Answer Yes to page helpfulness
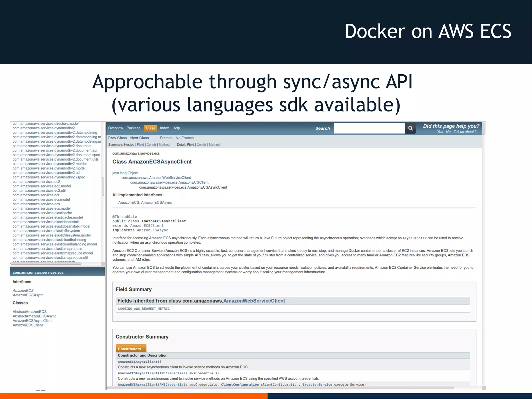Viewport: 532px width, 399px height. pyautogui.click(x=440, y=132)
